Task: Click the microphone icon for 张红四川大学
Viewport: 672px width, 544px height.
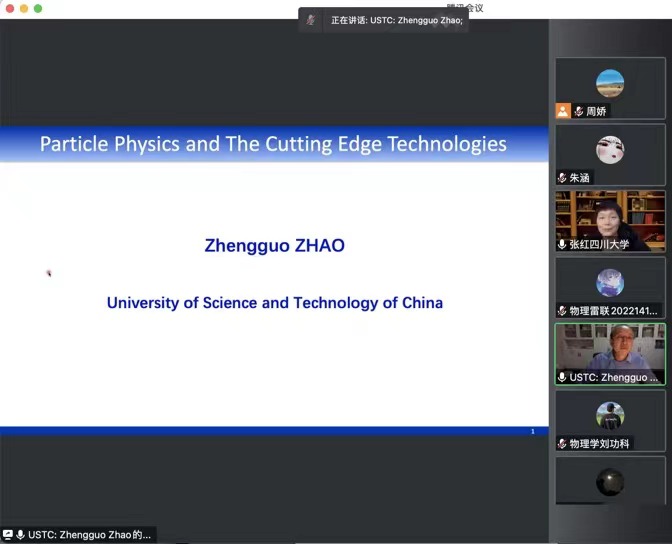Action: coord(562,244)
